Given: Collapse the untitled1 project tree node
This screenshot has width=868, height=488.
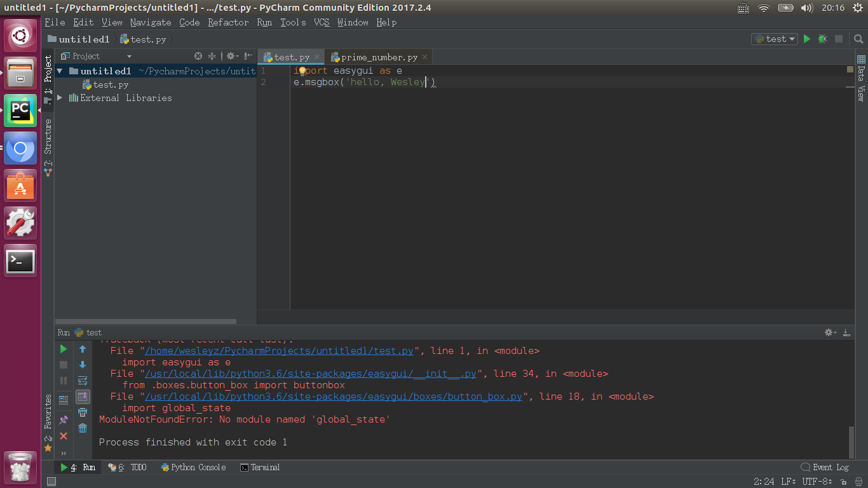Looking at the screenshot, I should click(x=60, y=71).
